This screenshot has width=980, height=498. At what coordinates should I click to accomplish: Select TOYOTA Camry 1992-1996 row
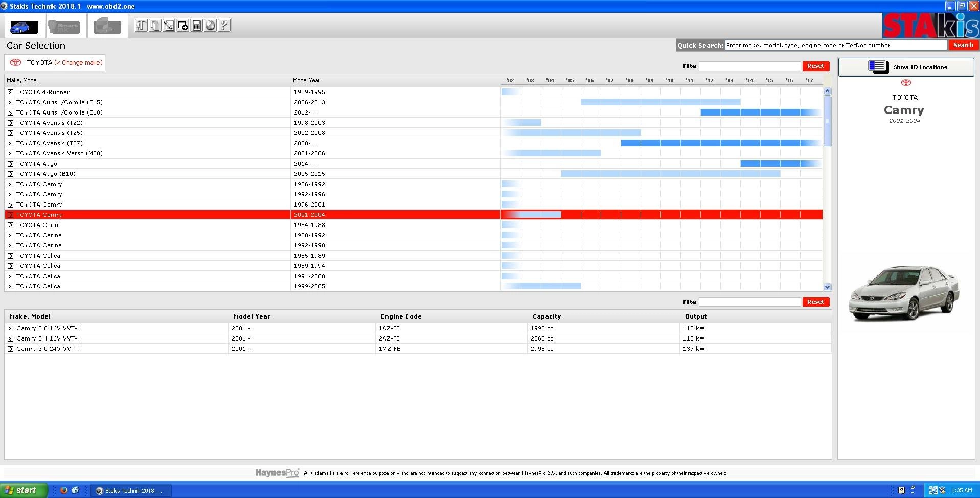tap(414, 194)
